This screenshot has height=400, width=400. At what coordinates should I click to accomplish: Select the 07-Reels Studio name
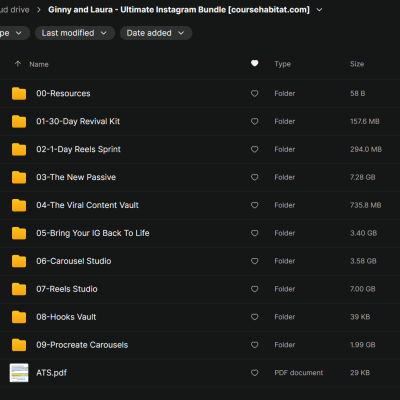[x=67, y=289]
